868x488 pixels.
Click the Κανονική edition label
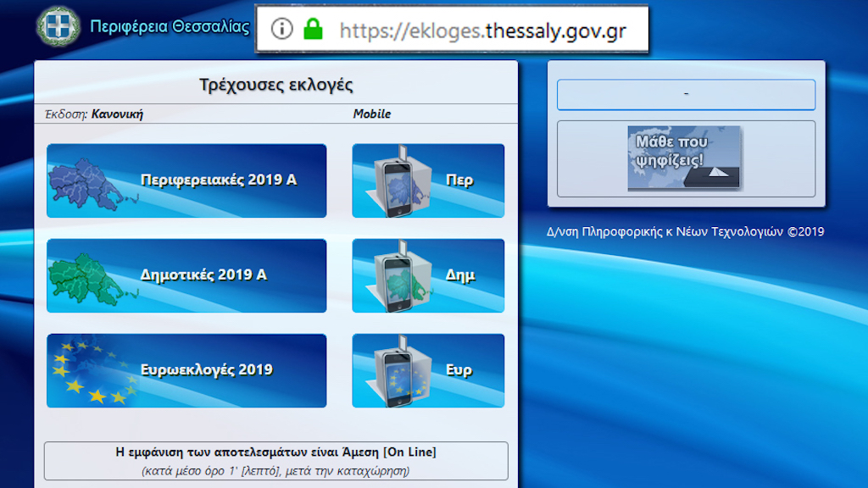click(x=117, y=114)
